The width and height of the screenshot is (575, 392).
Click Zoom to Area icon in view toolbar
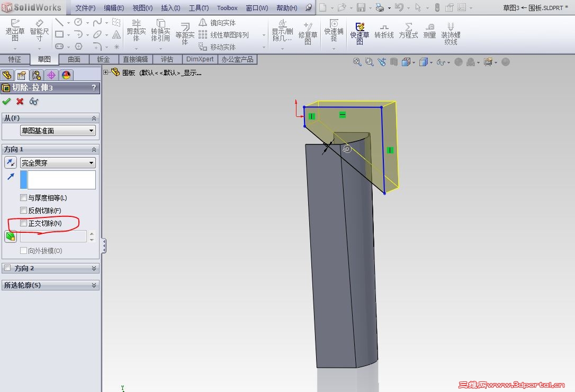369,62
